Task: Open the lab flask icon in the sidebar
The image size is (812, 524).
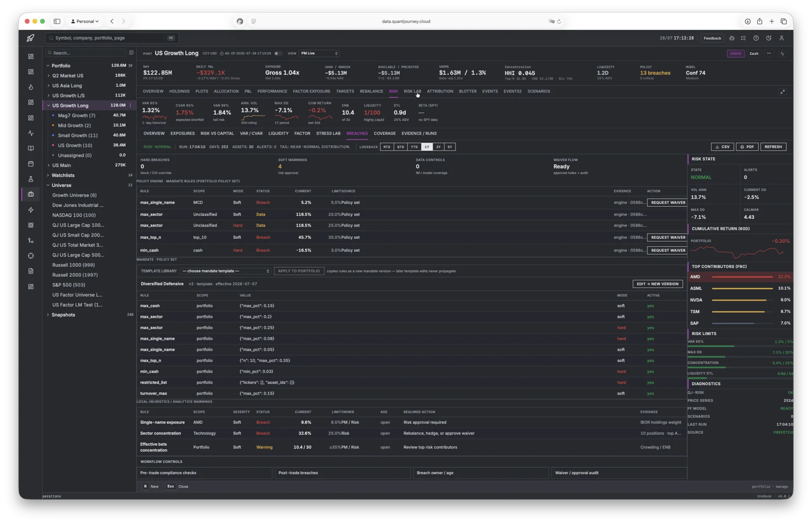Action: (x=31, y=179)
